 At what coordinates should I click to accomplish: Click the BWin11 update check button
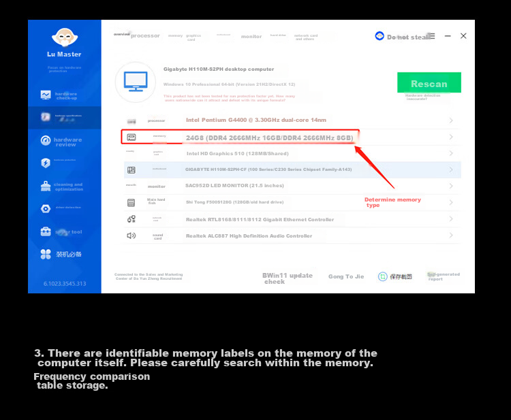coord(288,278)
